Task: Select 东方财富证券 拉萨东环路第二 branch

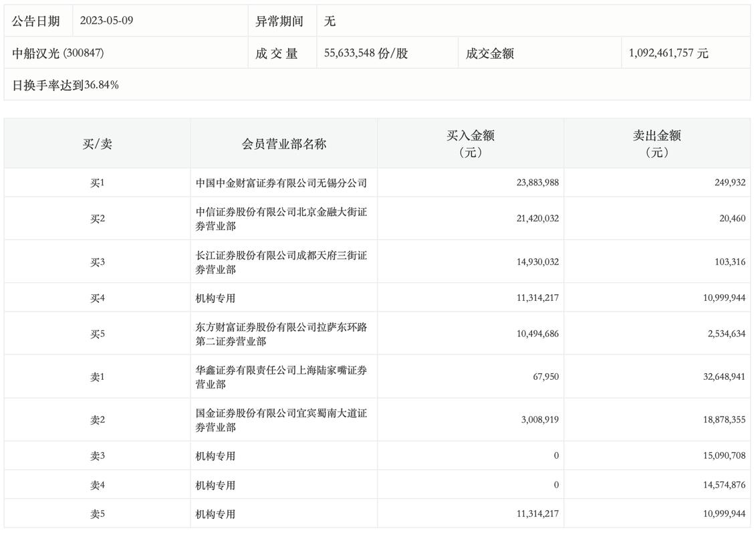Action: pos(281,334)
